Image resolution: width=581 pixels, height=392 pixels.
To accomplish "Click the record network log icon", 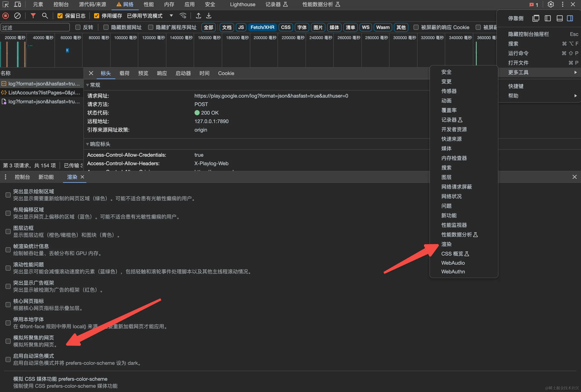I will [x=6, y=16].
